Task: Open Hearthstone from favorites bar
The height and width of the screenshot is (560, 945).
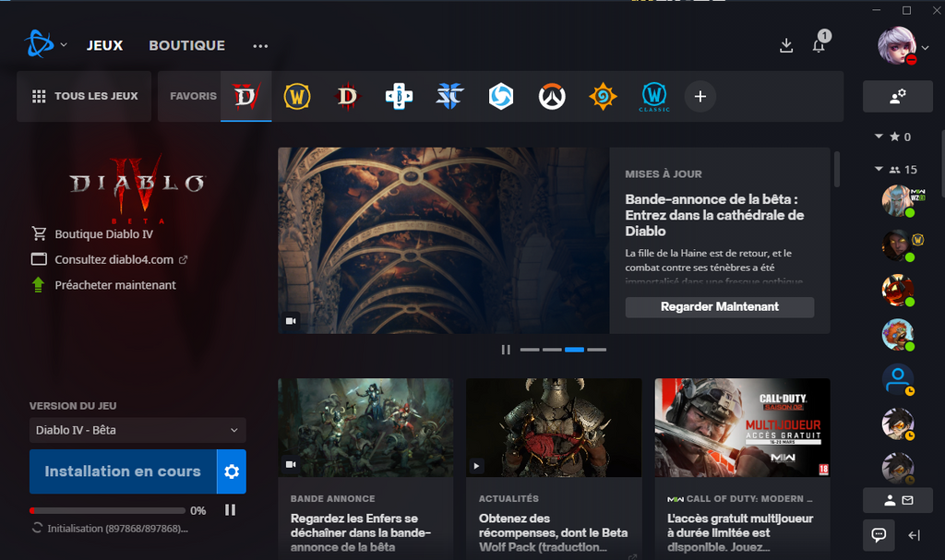Action: [603, 96]
